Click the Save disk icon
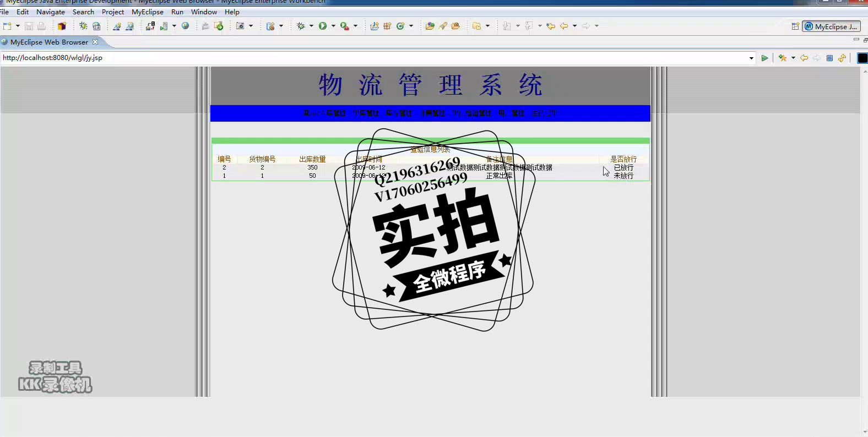Viewport: 868px width, 437px height. click(29, 26)
